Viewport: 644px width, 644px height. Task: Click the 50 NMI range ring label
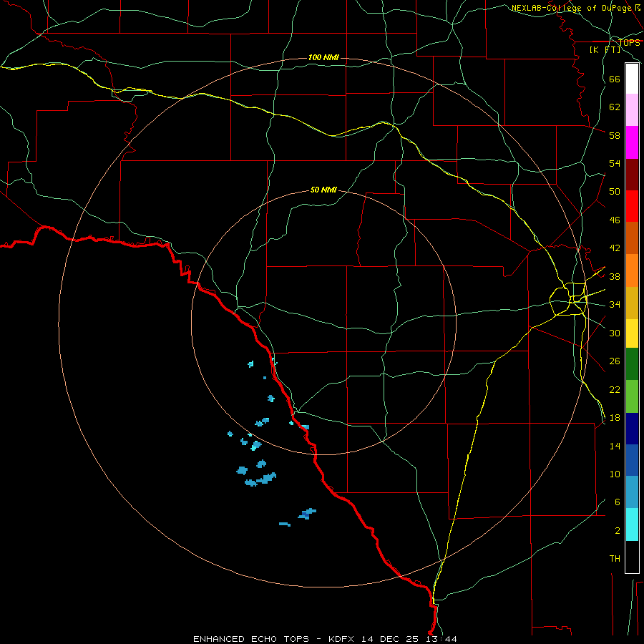(323, 190)
